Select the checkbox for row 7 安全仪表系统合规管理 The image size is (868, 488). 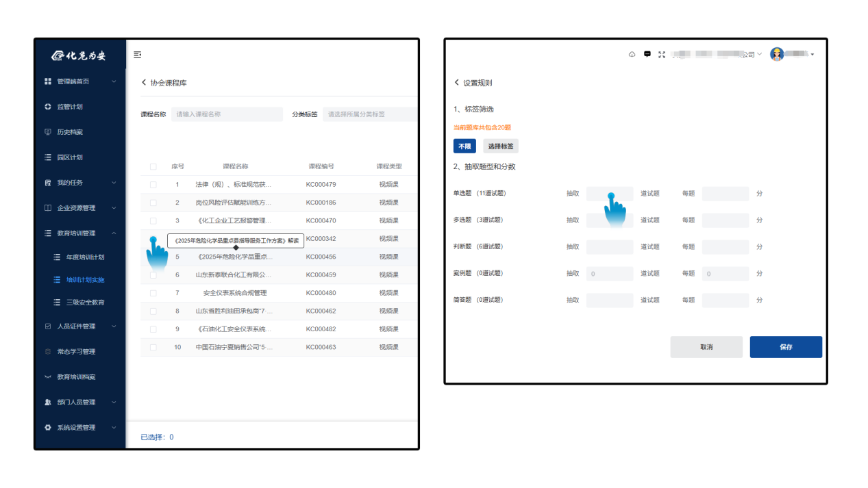click(x=153, y=293)
